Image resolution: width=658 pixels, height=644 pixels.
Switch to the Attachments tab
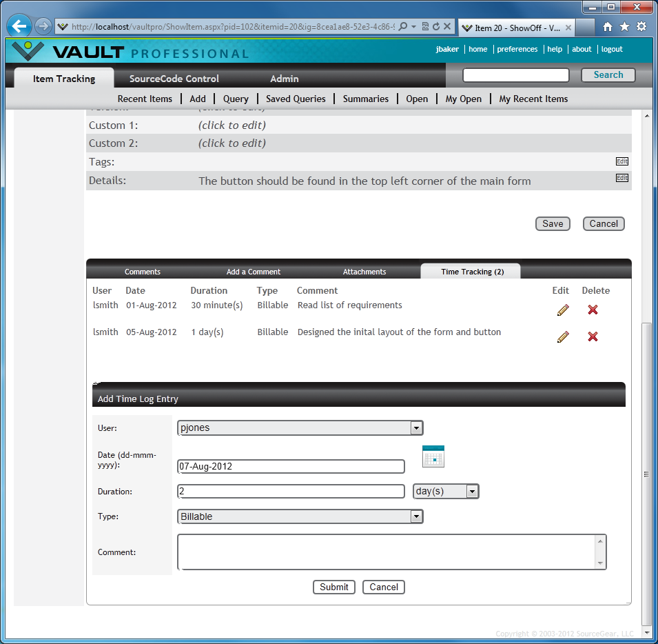pos(364,272)
